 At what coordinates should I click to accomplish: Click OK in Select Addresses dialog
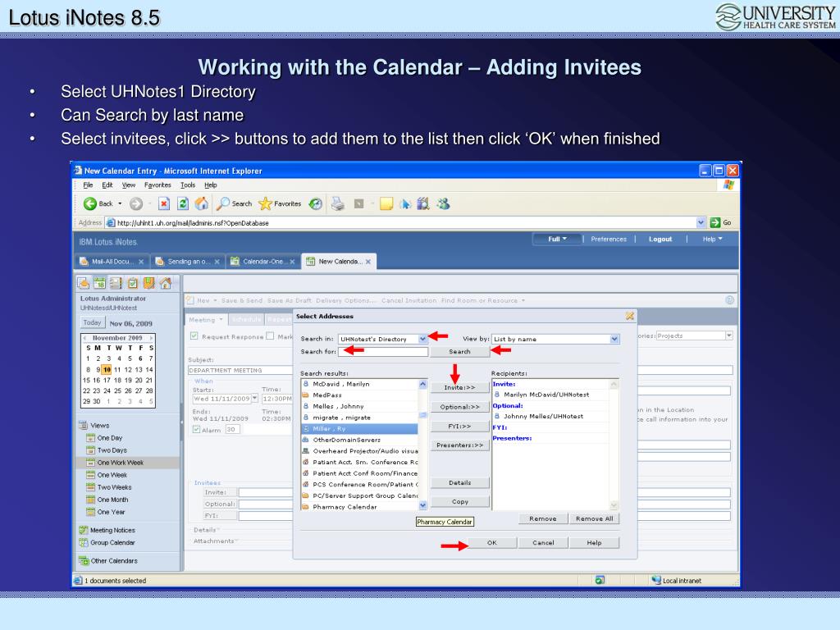(492, 543)
